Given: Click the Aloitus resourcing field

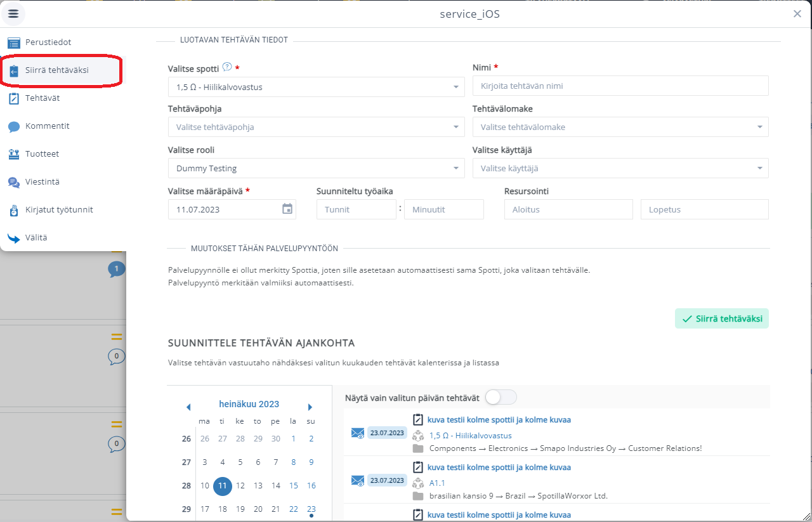Looking at the screenshot, I should (568, 209).
